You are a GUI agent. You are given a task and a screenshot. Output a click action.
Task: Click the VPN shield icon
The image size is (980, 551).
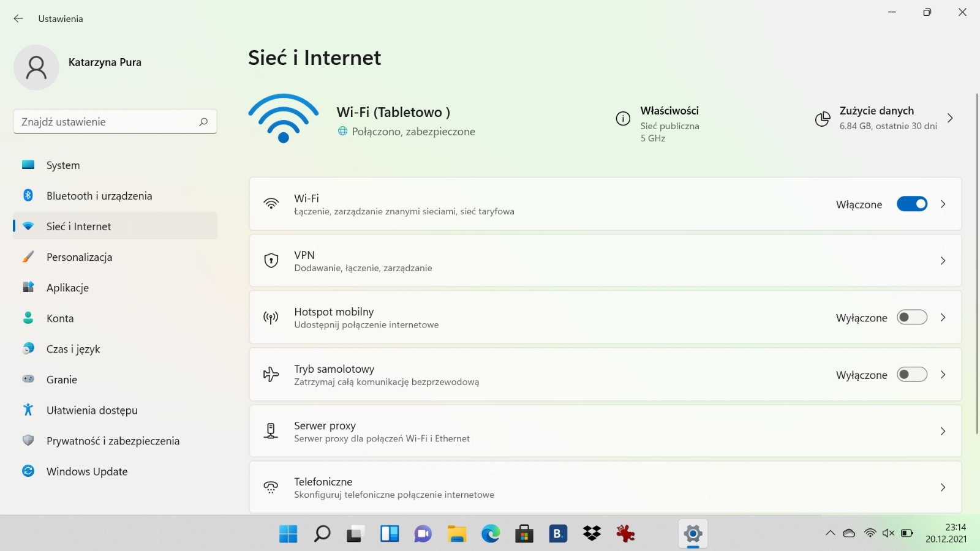[271, 261]
